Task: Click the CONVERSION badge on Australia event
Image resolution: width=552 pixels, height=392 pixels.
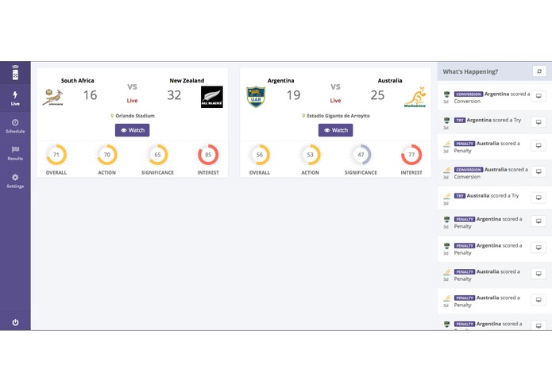Action: (469, 170)
